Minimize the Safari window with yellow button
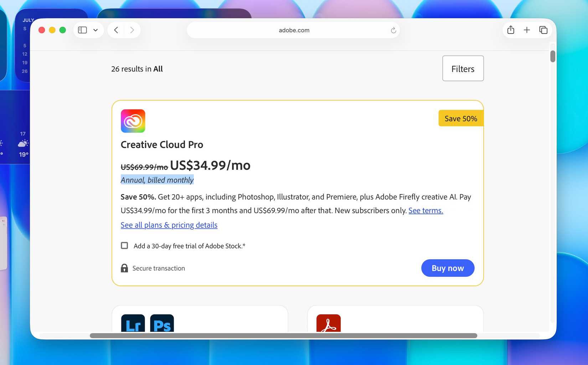This screenshot has height=365, width=588. point(52,30)
